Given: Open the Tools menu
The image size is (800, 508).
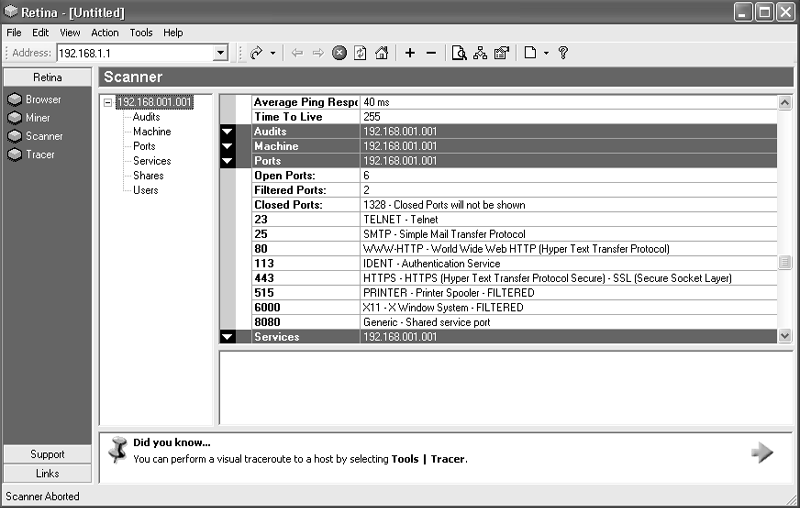Looking at the screenshot, I should tap(141, 33).
